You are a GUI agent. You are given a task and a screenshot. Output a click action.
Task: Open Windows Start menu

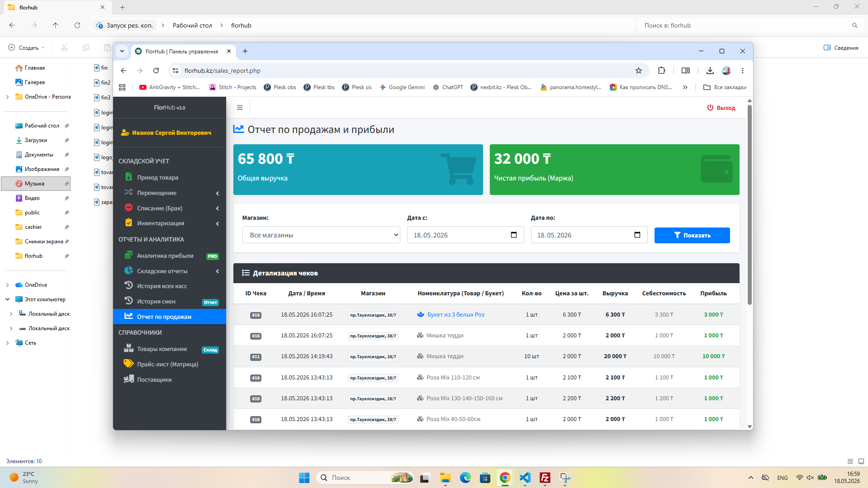[304, 478]
